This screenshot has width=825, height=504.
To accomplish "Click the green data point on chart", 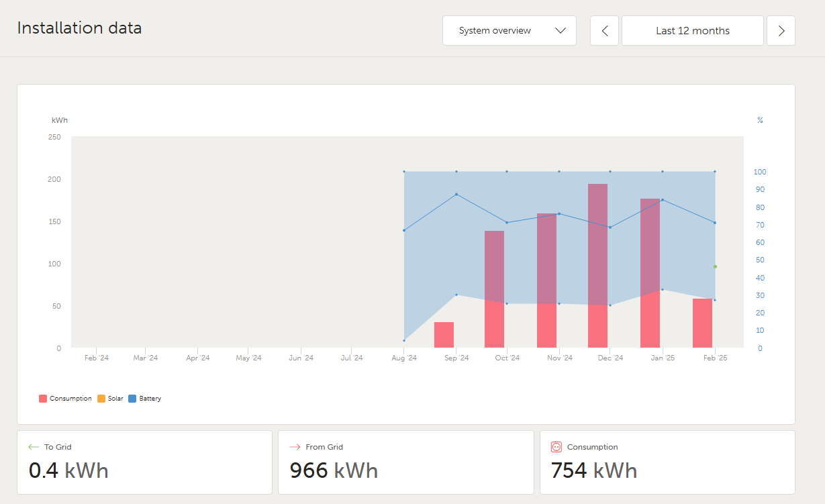I will 715,266.
